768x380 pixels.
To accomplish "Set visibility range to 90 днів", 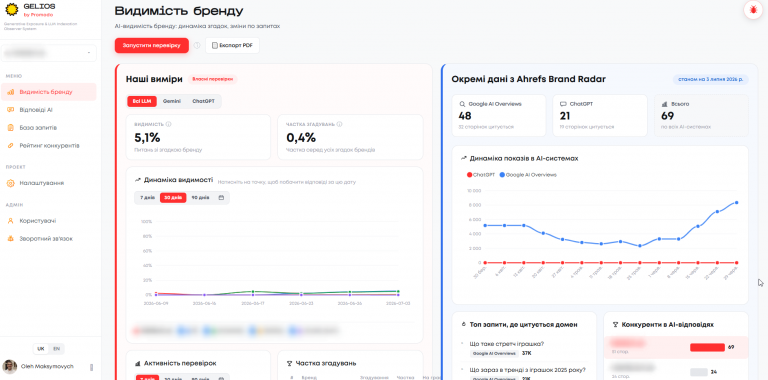I will [x=200, y=198].
